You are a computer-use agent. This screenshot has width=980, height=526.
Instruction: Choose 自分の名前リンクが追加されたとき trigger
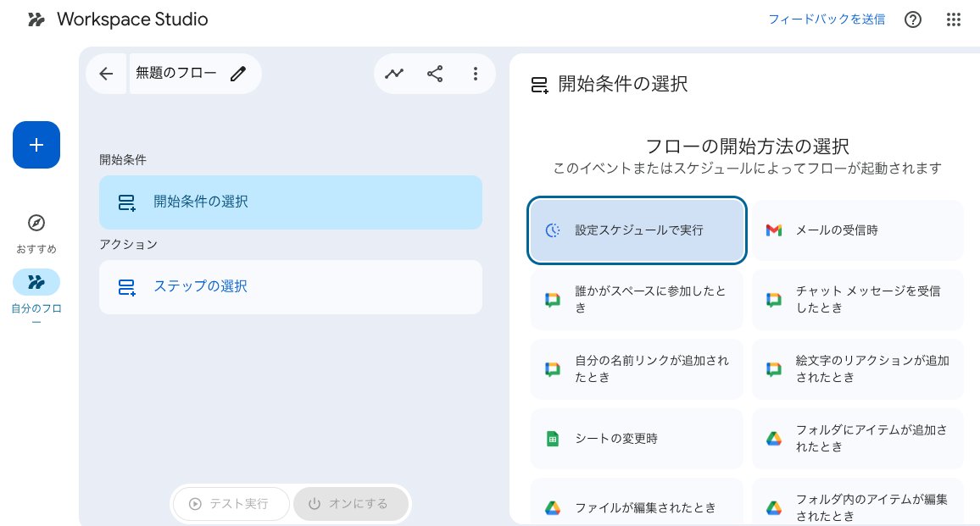637,369
